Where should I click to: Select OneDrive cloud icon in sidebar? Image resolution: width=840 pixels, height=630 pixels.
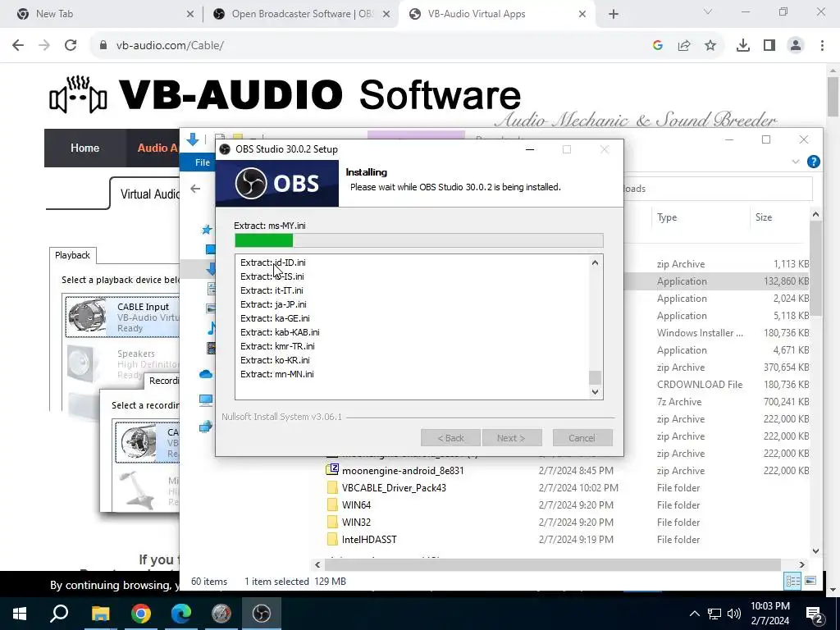click(206, 374)
